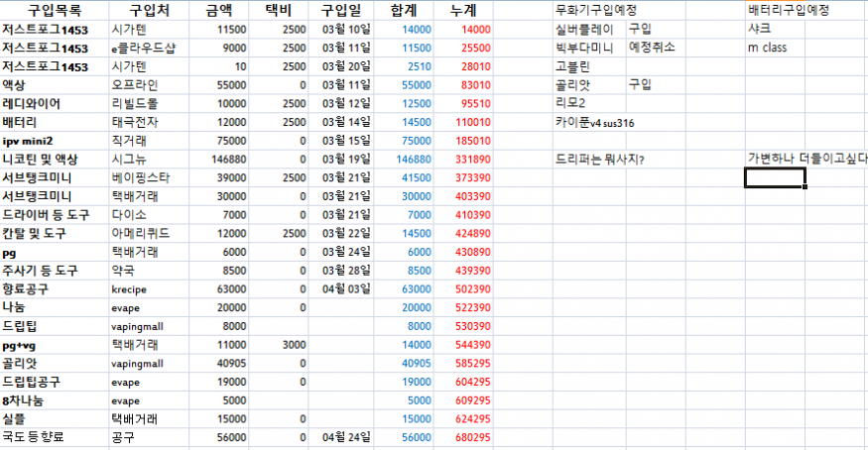Select the blue total 41500
This screenshot has height=450, width=868.
(x=404, y=177)
